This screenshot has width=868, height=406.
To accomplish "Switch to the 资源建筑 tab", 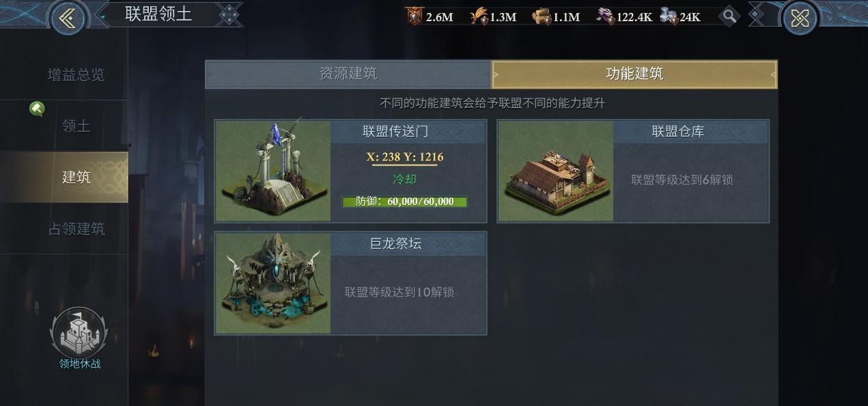I will pyautogui.click(x=348, y=74).
